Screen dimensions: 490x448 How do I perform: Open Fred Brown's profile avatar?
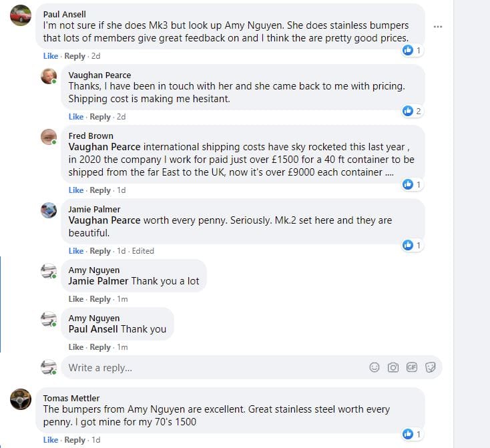48,138
